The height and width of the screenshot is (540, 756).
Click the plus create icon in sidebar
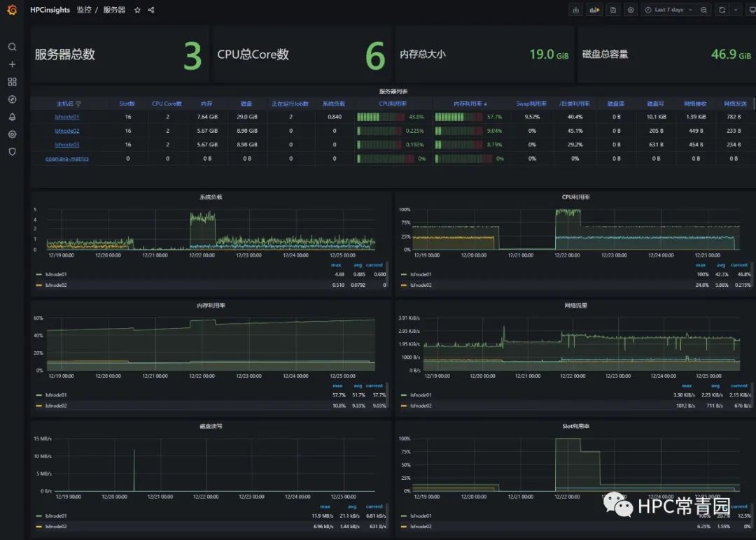pyautogui.click(x=13, y=64)
